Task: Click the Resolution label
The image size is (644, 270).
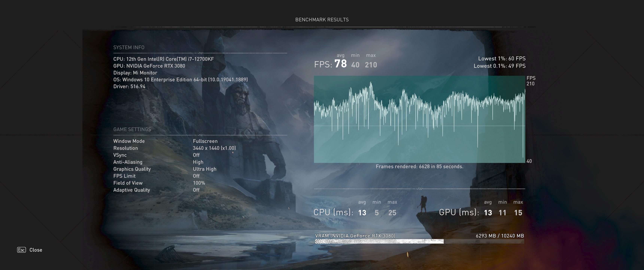Action: coord(125,148)
